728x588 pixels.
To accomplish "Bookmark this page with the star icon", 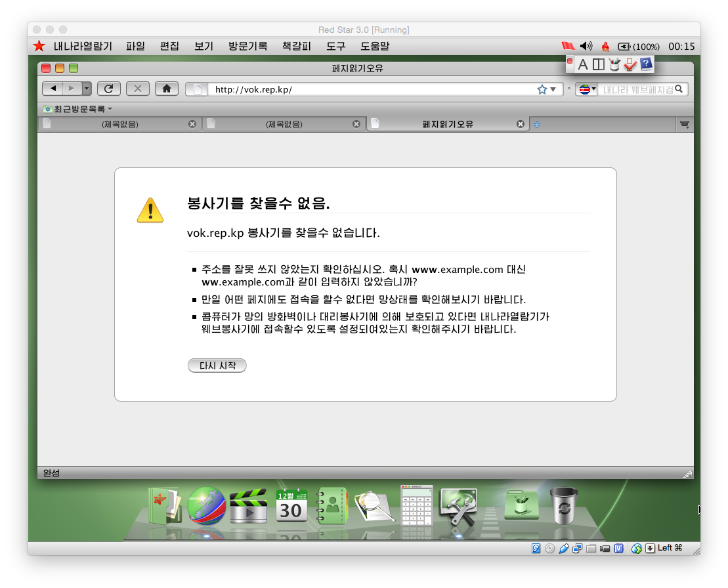I will [542, 89].
